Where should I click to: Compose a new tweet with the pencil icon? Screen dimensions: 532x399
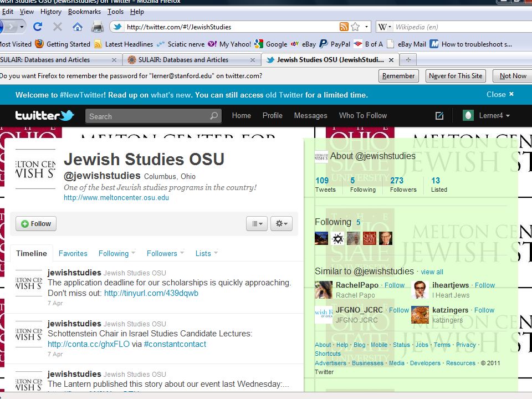tap(439, 116)
